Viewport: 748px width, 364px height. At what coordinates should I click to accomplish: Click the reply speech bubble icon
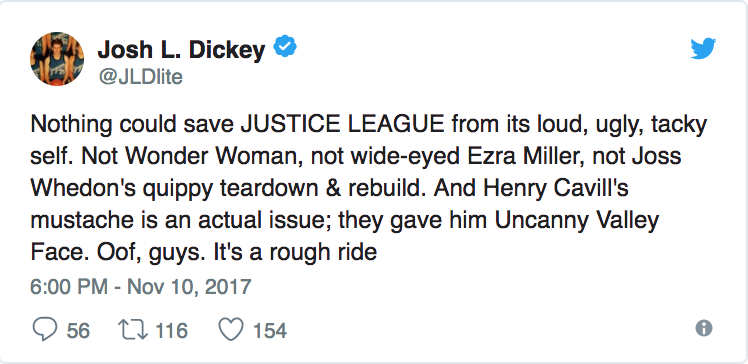45,329
